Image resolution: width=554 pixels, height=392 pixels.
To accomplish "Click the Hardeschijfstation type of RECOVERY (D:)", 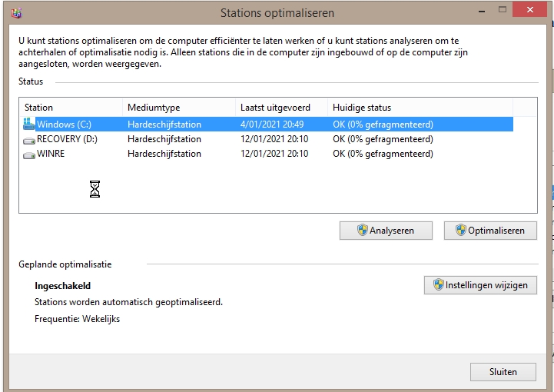I will point(164,140).
